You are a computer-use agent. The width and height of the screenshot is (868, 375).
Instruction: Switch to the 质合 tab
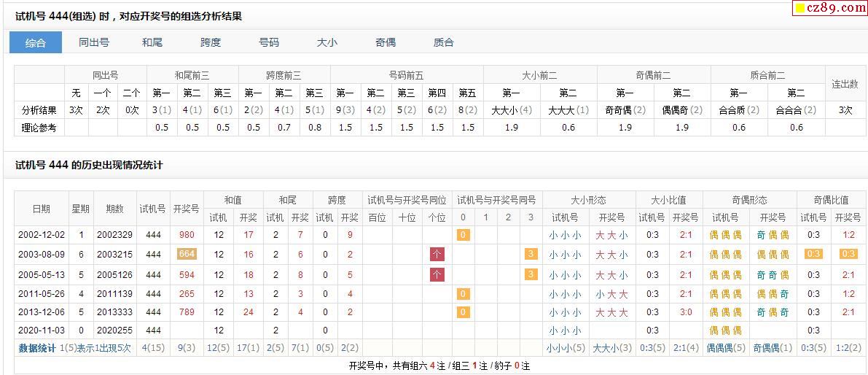coord(443,42)
